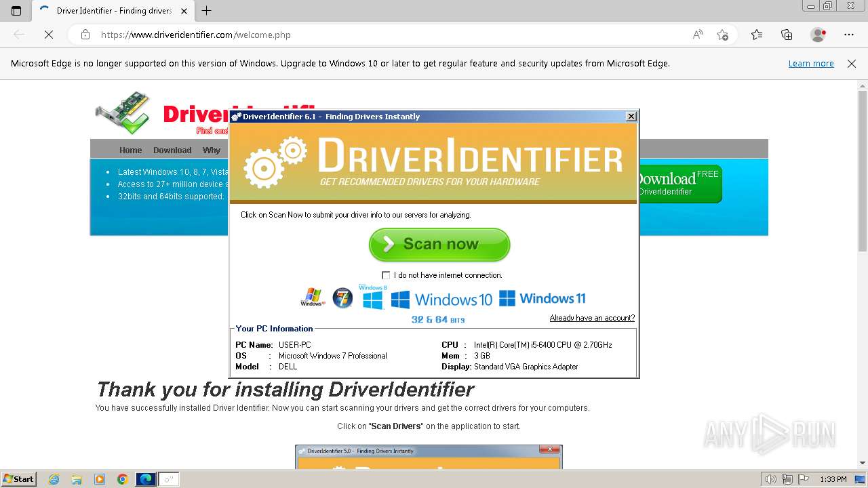868x488 pixels.
Task: Click the Windows XP logo icon
Action: click(313, 298)
